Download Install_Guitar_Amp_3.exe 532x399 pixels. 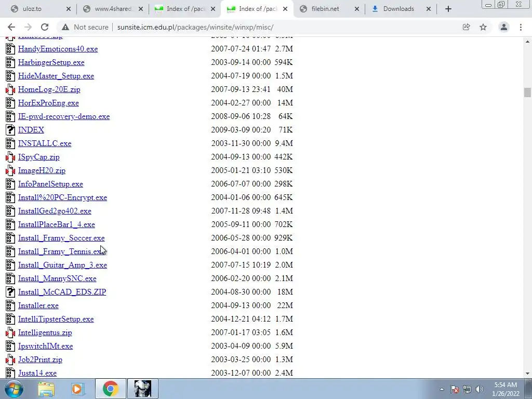pyautogui.click(x=62, y=265)
